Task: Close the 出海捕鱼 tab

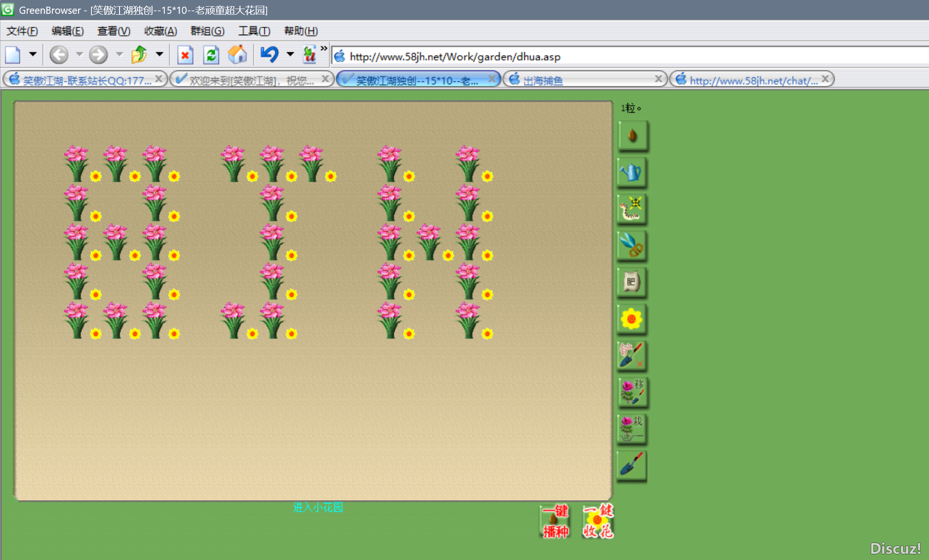Action: 659,79
